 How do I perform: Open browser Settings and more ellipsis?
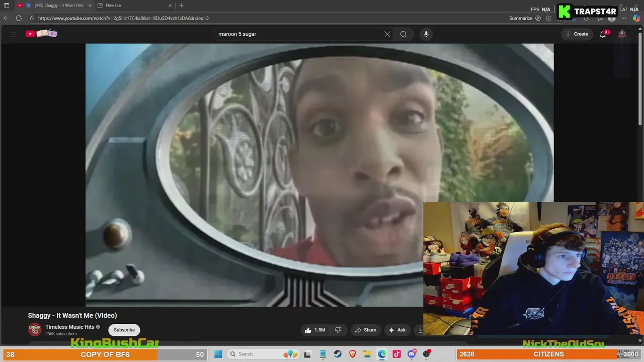[x=624, y=18]
